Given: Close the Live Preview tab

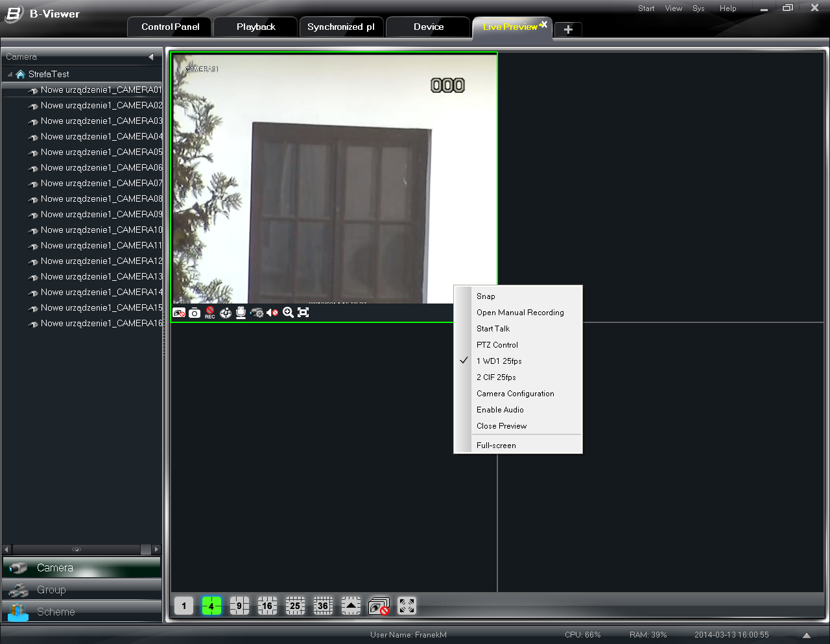Looking at the screenshot, I should click(x=544, y=25).
